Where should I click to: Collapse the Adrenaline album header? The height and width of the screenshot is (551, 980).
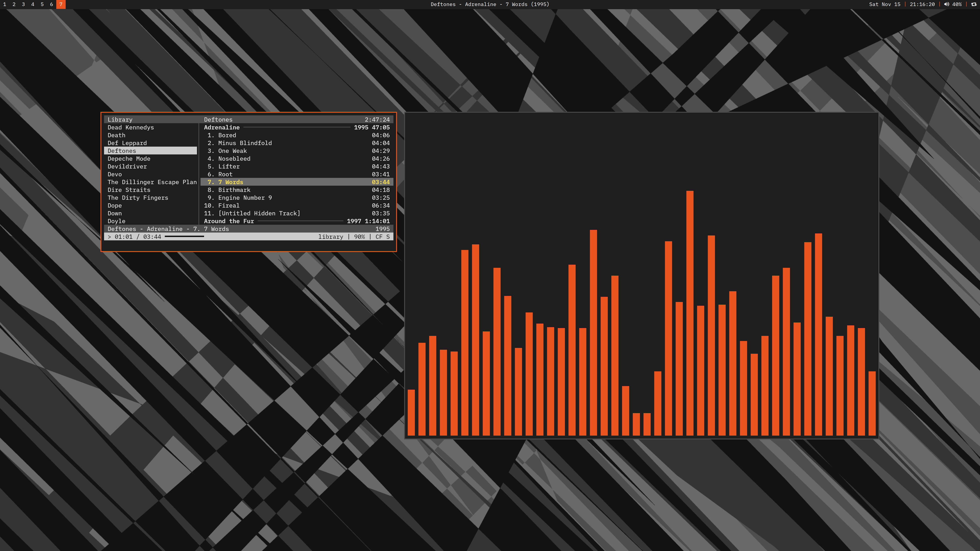(x=222, y=127)
